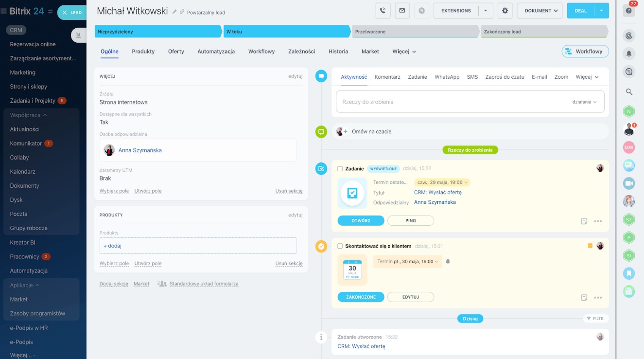This screenshot has width=644, height=359.
Task: Click the orange color marker on activity
Action: [x=590, y=246]
